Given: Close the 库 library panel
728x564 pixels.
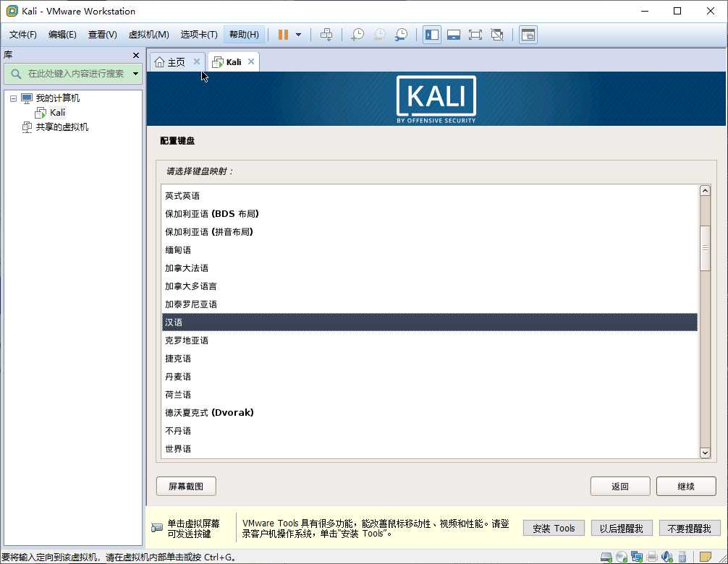Looking at the screenshot, I should click(136, 55).
